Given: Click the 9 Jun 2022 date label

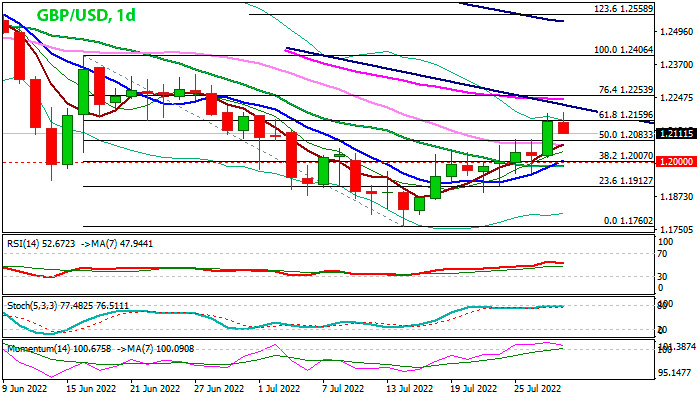Looking at the screenshot, I should coord(25,389).
